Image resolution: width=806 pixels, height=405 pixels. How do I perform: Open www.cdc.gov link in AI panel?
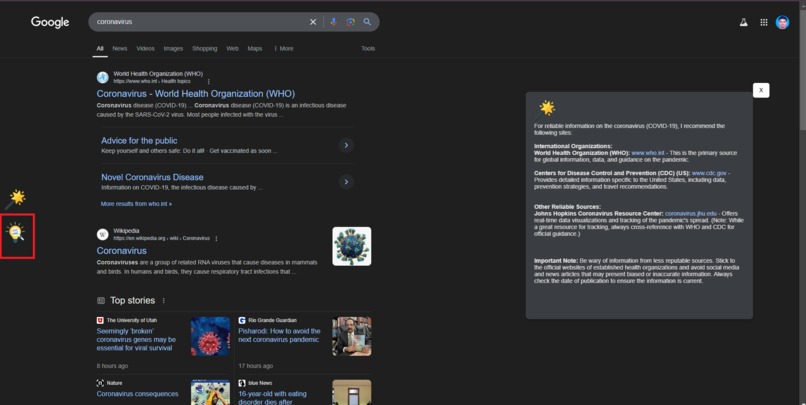(x=709, y=173)
